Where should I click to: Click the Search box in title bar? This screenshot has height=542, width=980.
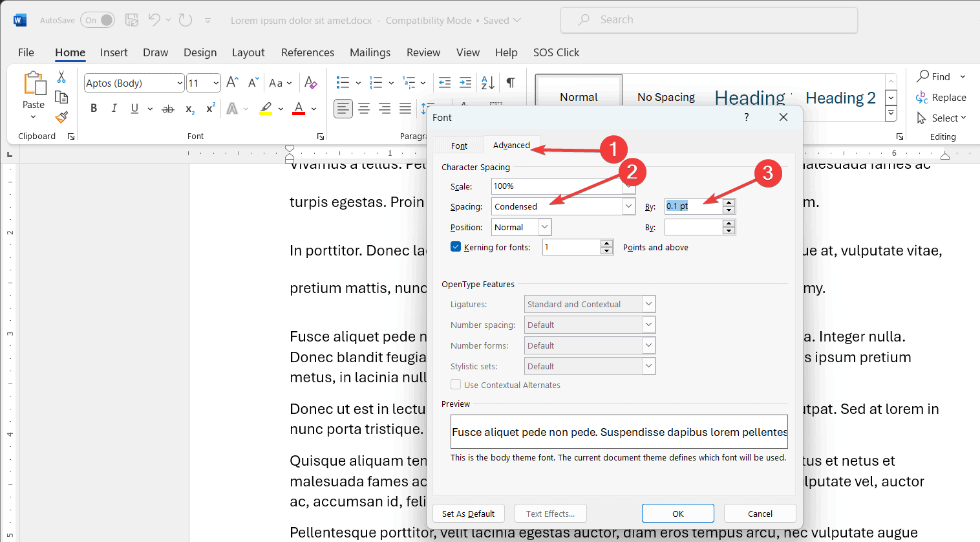point(709,20)
